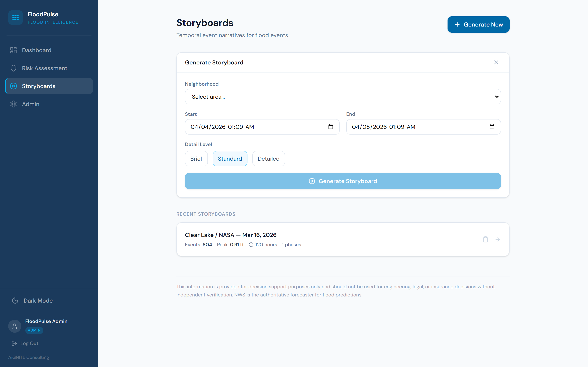This screenshot has height=367, width=588.
Task: Click the Dashboard grid icon
Action: pyautogui.click(x=13, y=50)
